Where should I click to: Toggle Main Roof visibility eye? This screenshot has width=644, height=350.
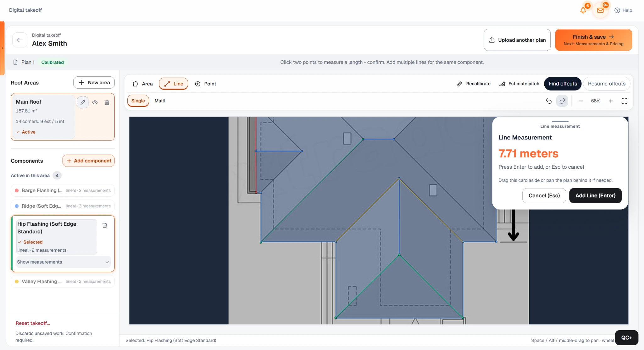95,102
